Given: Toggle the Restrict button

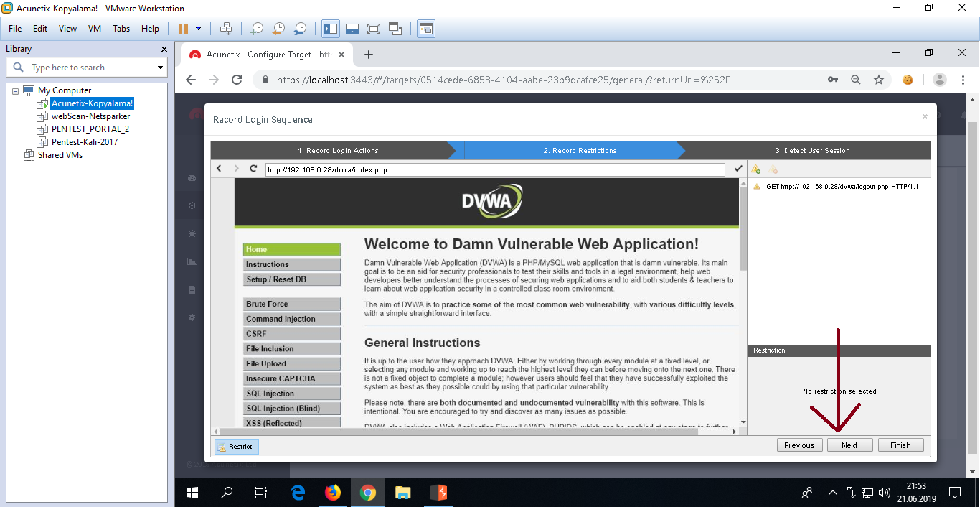Looking at the screenshot, I should [236, 447].
